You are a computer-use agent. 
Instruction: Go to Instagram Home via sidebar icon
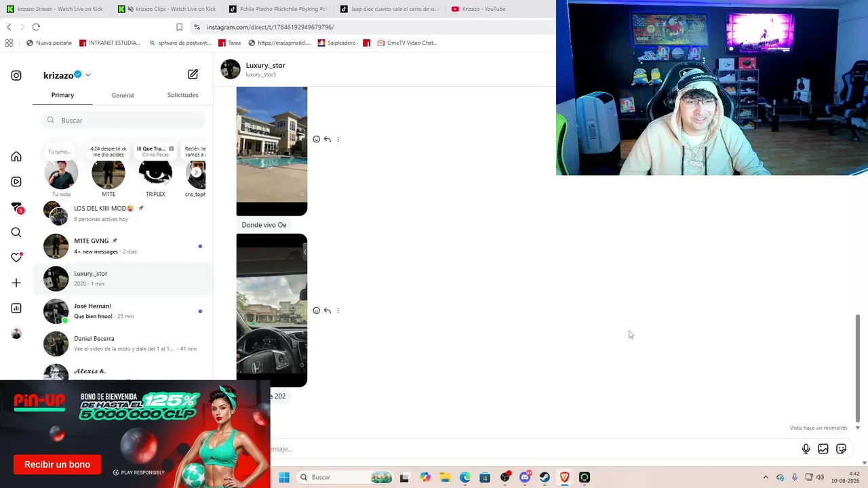click(x=16, y=157)
